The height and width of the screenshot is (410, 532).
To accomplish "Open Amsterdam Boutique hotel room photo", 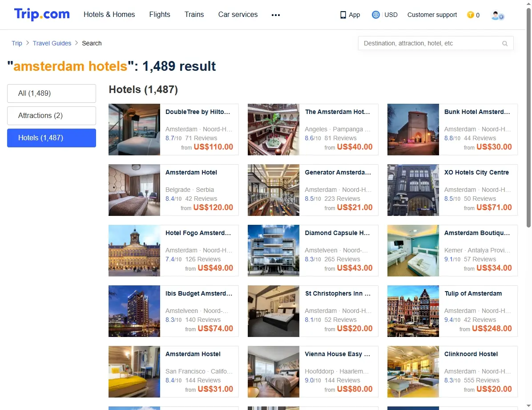I will coord(413,250).
